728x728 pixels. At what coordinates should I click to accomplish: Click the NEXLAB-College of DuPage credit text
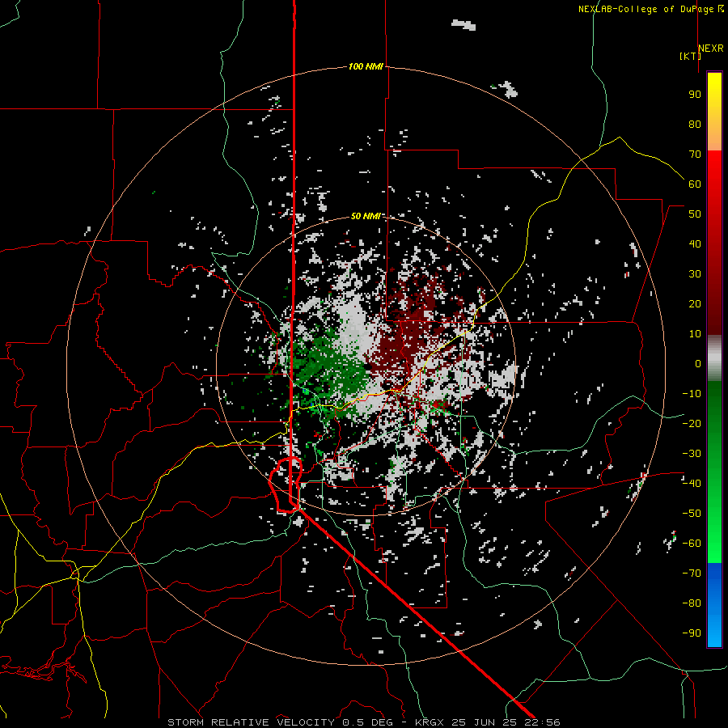tap(651, 9)
